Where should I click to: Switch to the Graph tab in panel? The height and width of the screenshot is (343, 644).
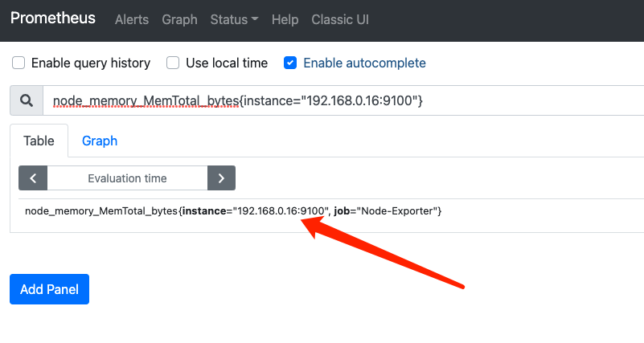click(100, 141)
